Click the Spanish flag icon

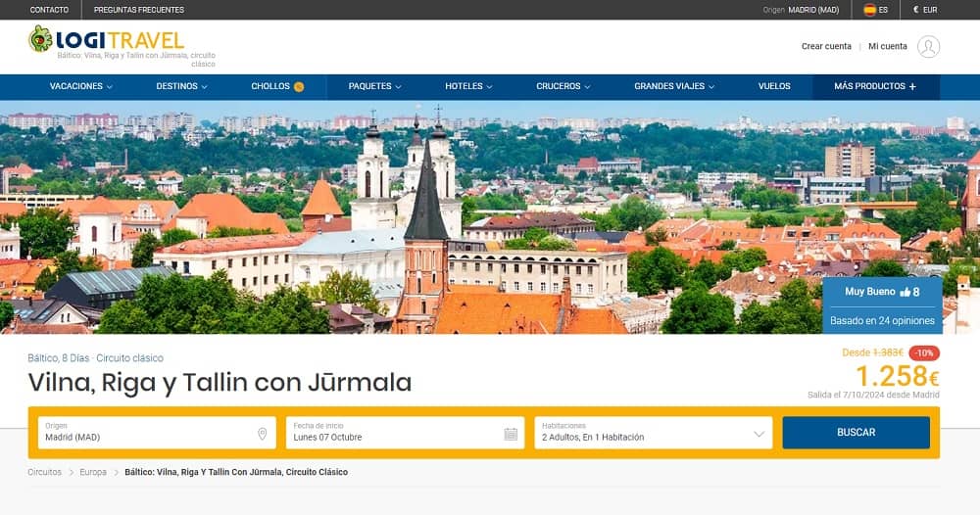[869, 10]
